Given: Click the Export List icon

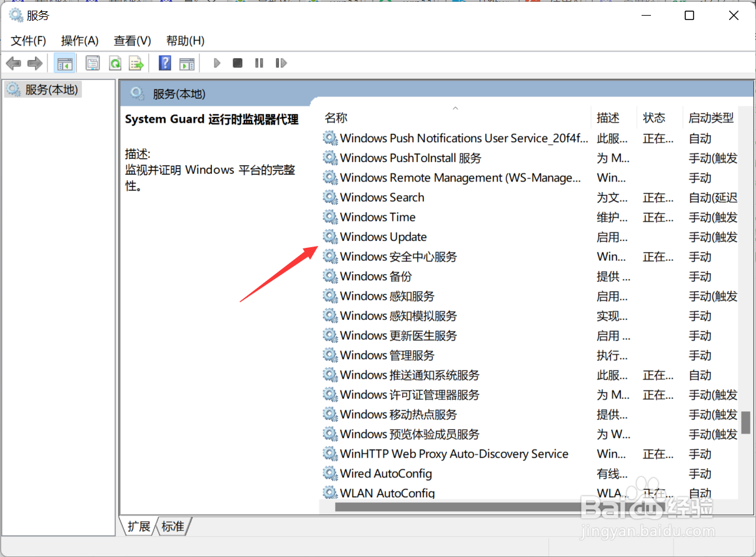Looking at the screenshot, I should click(137, 63).
